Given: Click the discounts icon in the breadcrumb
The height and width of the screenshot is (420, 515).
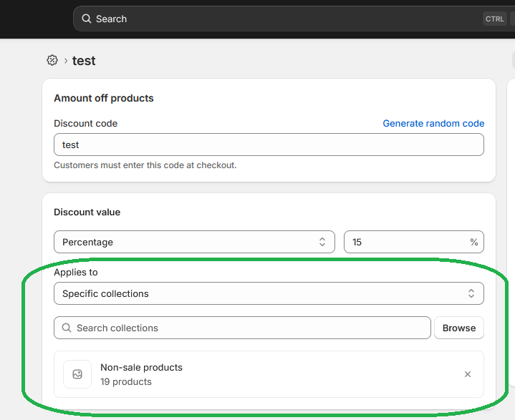Looking at the screenshot, I should pos(52,60).
